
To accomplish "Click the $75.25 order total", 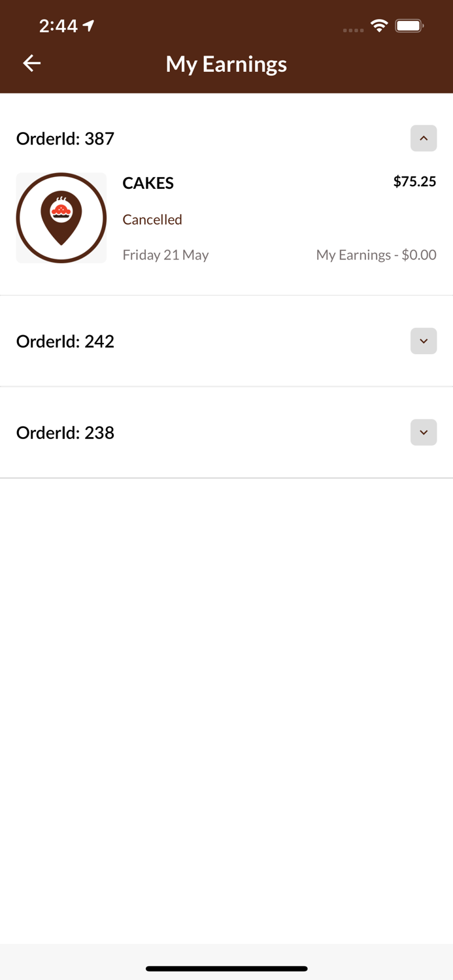I will (414, 182).
